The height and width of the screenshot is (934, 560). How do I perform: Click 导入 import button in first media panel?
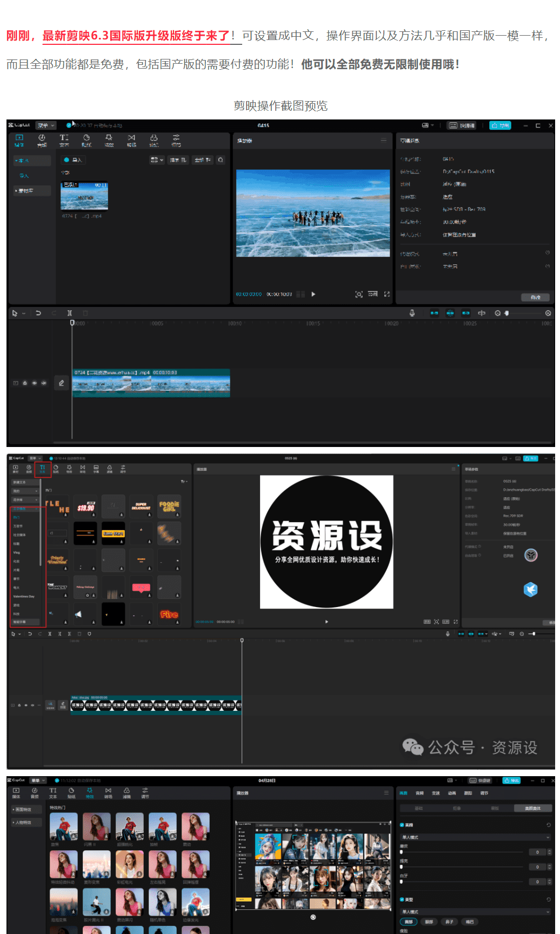coord(73,160)
